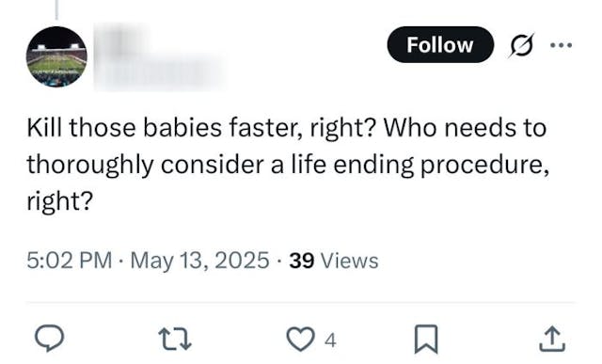Click the blurred display name
Screen dimensions: 602x364
pos(121,42)
